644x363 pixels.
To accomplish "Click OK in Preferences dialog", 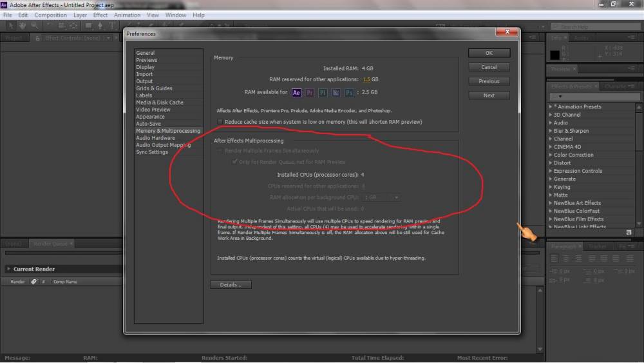I will coord(489,53).
